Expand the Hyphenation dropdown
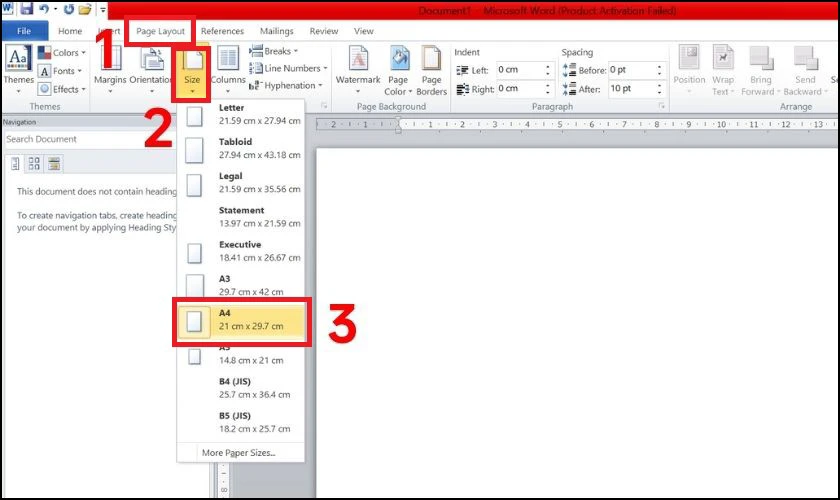Screen dimensions: 840x500 pyautogui.click(x=286, y=85)
